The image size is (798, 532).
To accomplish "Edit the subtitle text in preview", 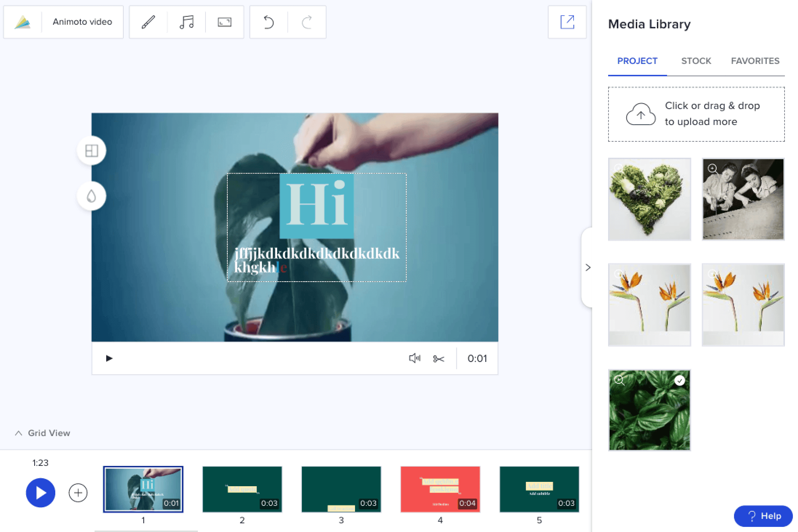I will pos(316,260).
